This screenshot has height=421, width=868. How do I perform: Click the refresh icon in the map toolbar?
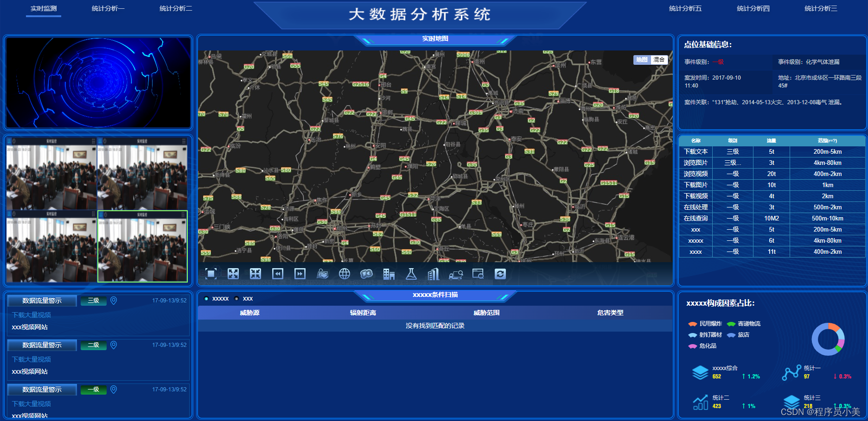coord(500,274)
